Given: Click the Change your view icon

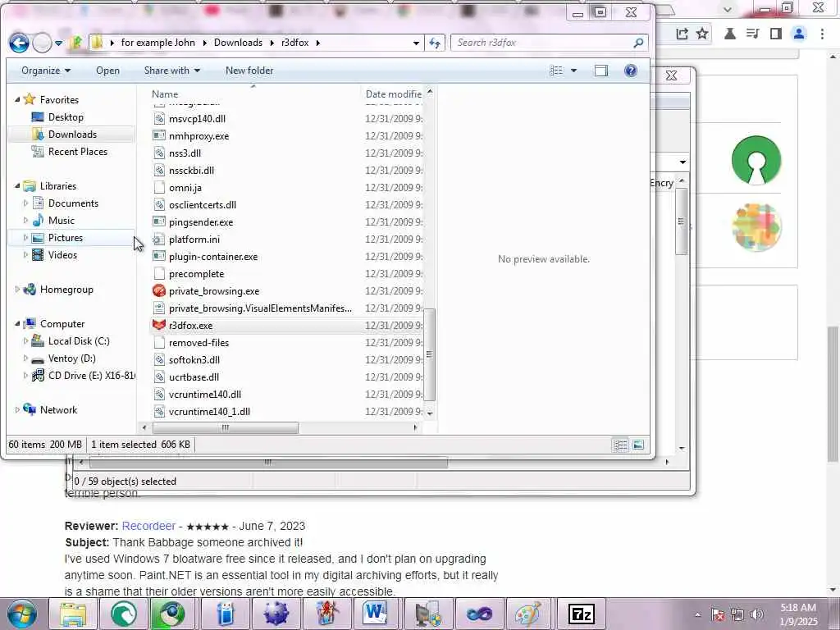Looking at the screenshot, I should [557, 71].
